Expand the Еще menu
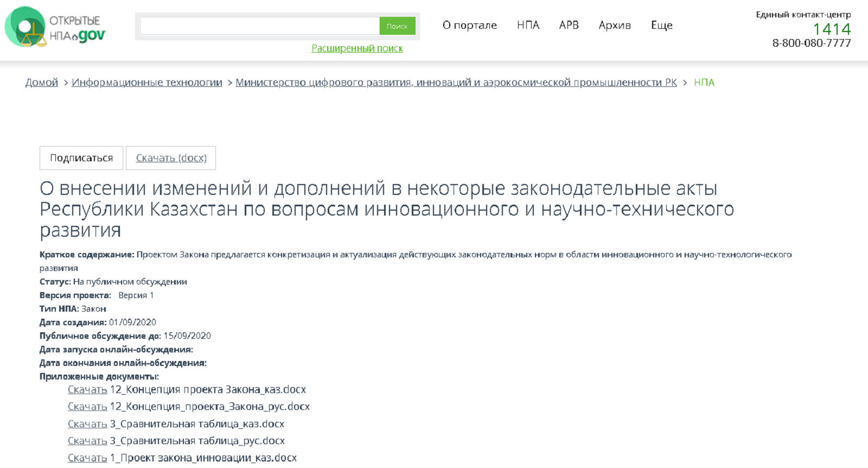Screen dimensions: 868x468 661,25
